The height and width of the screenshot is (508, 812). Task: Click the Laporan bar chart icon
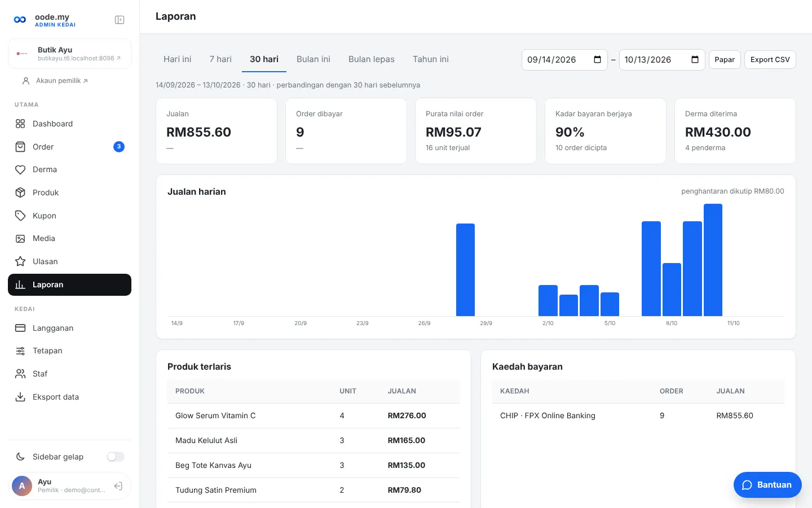click(x=20, y=284)
